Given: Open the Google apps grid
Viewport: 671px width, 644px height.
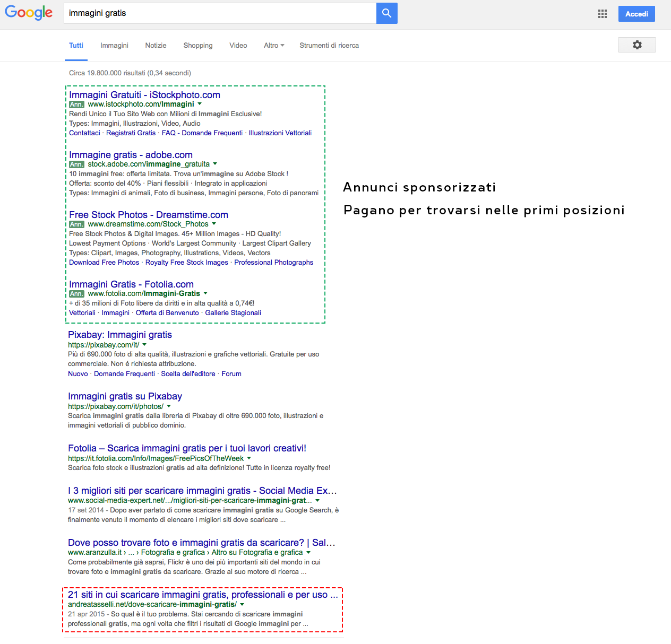Looking at the screenshot, I should pyautogui.click(x=603, y=14).
